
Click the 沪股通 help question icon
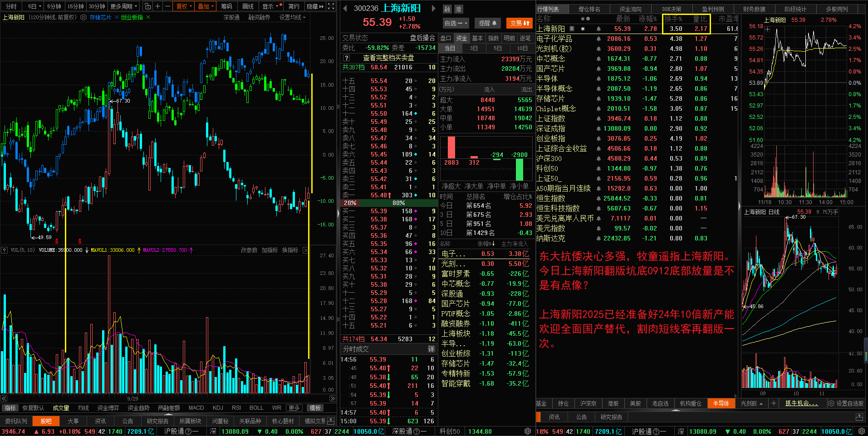tap(188, 431)
